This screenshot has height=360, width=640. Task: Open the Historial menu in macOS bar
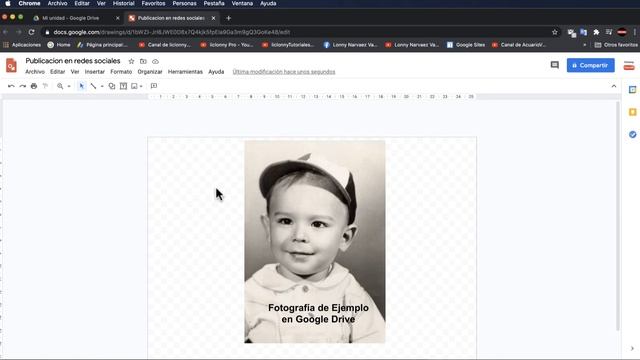(124, 4)
